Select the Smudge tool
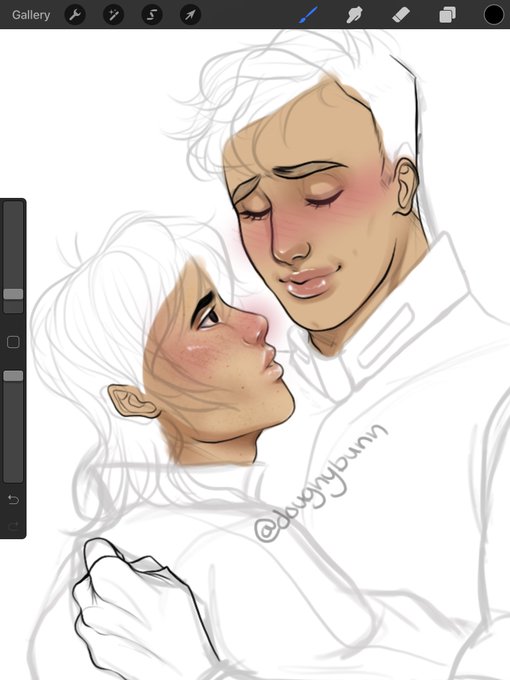This screenshot has height=680, width=510. coord(354,15)
